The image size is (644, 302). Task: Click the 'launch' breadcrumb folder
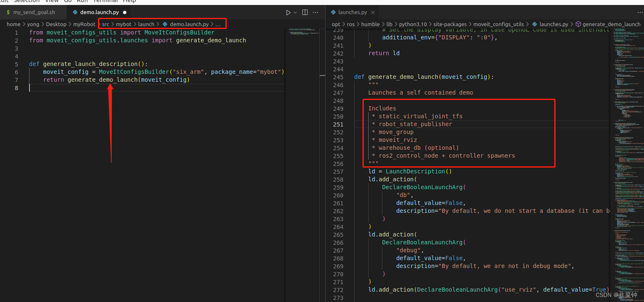tap(146, 24)
